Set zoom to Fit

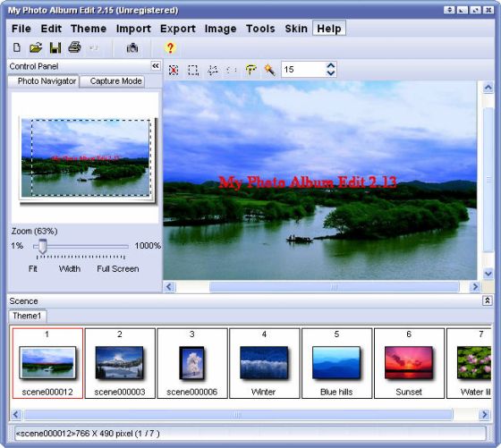click(x=32, y=269)
